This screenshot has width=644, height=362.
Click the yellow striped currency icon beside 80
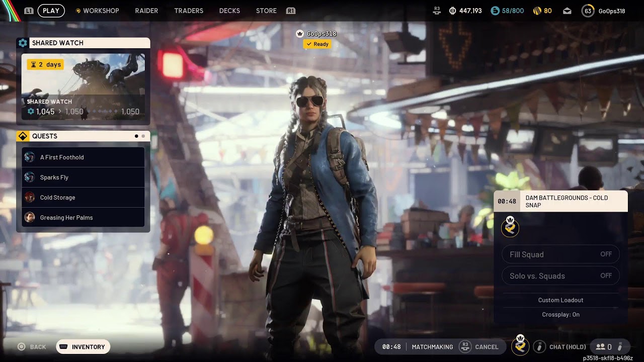click(537, 11)
